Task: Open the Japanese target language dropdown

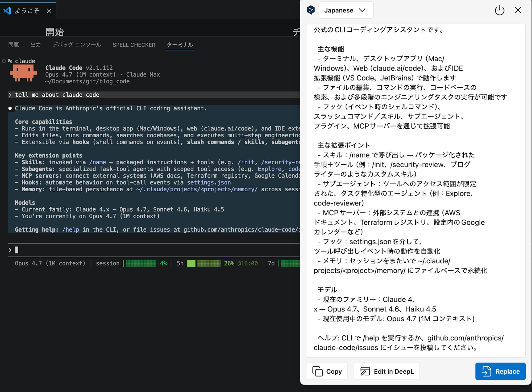Action: pos(346,10)
